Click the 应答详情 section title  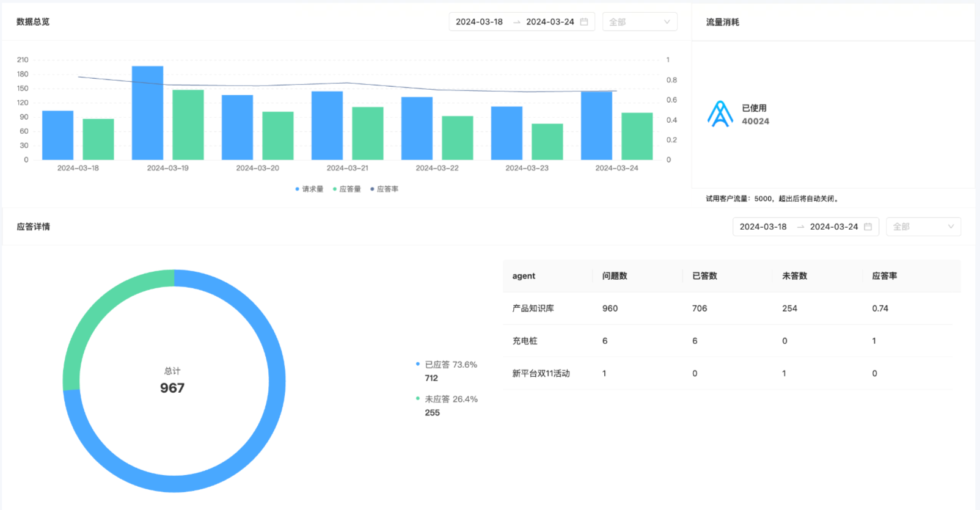click(33, 227)
